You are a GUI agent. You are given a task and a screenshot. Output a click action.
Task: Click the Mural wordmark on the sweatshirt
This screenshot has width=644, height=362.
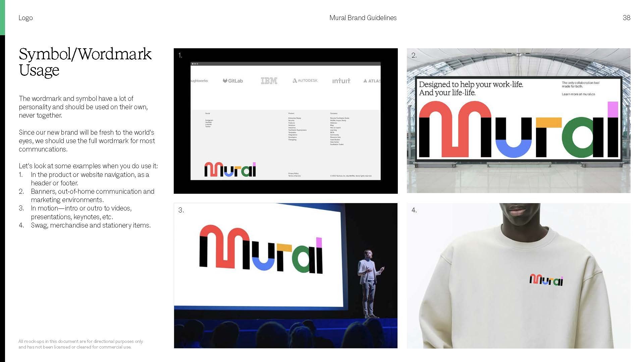546,280
